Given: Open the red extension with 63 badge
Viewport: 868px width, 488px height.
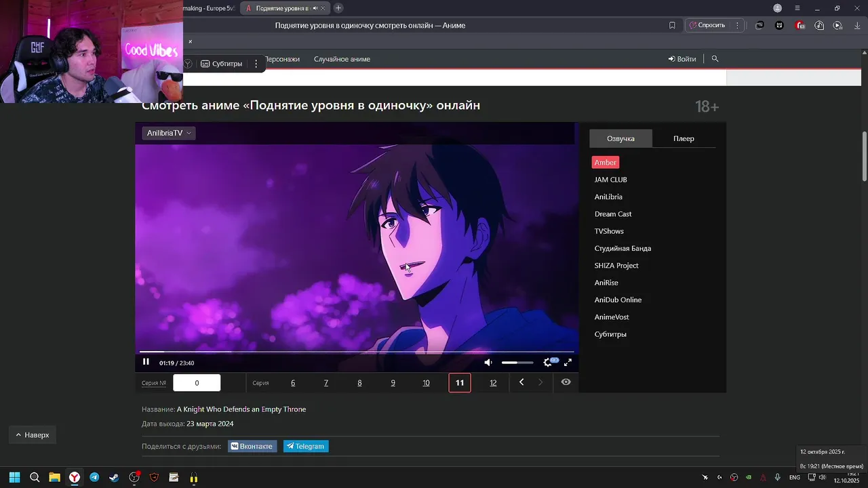Looking at the screenshot, I should pos(800,25).
